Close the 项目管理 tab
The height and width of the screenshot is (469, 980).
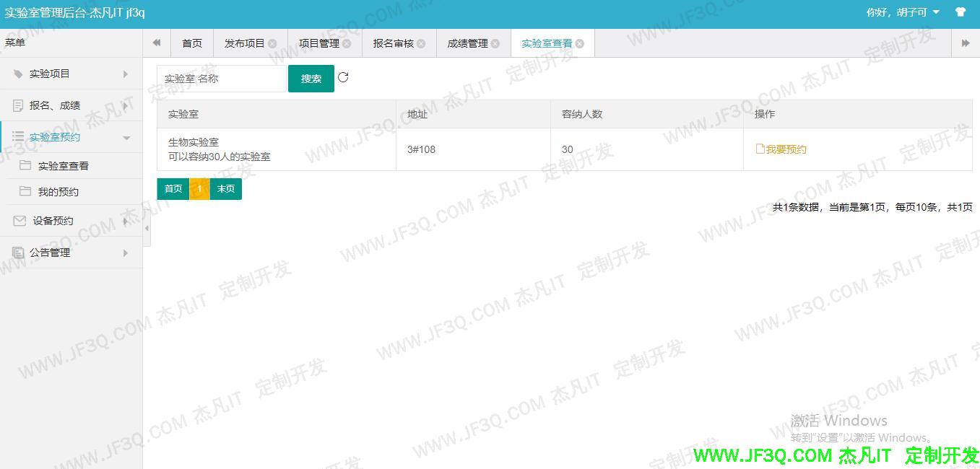click(x=347, y=43)
